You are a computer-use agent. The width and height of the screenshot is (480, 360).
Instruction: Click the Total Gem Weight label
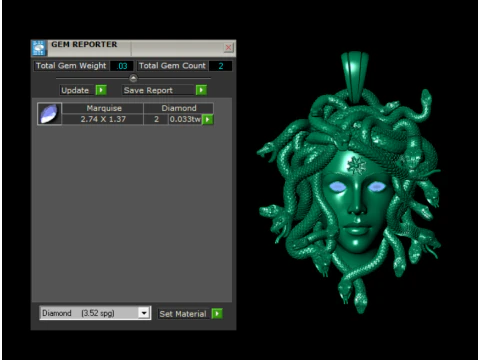point(71,66)
